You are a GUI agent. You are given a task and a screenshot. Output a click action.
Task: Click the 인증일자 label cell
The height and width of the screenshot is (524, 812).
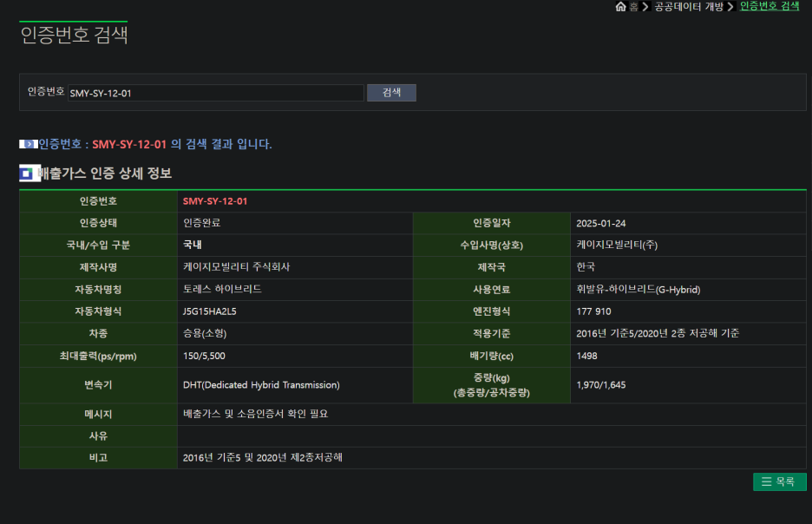tap(491, 223)
